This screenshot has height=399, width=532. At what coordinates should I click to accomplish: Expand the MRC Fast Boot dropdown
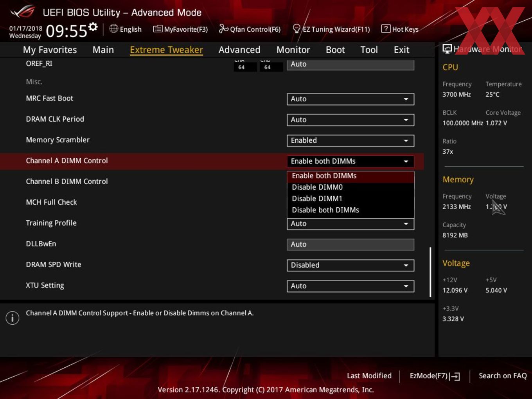point(350,99)
